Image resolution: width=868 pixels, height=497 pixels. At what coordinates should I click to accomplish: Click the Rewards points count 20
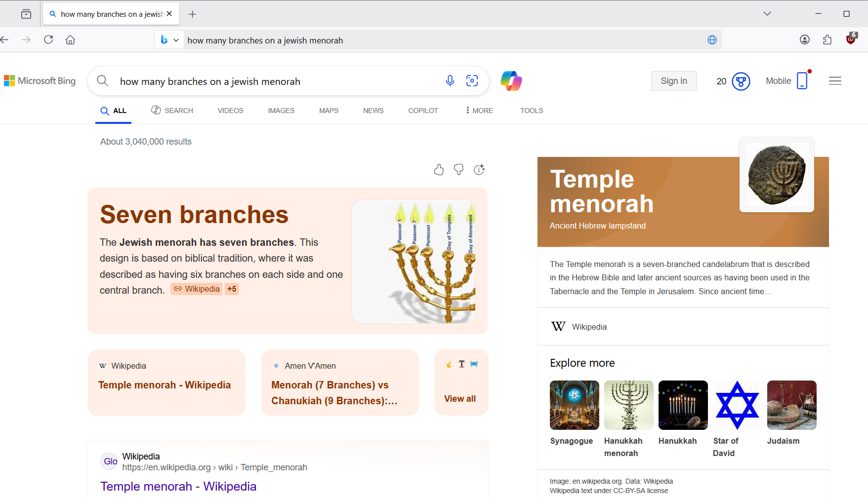click(721, 81)
